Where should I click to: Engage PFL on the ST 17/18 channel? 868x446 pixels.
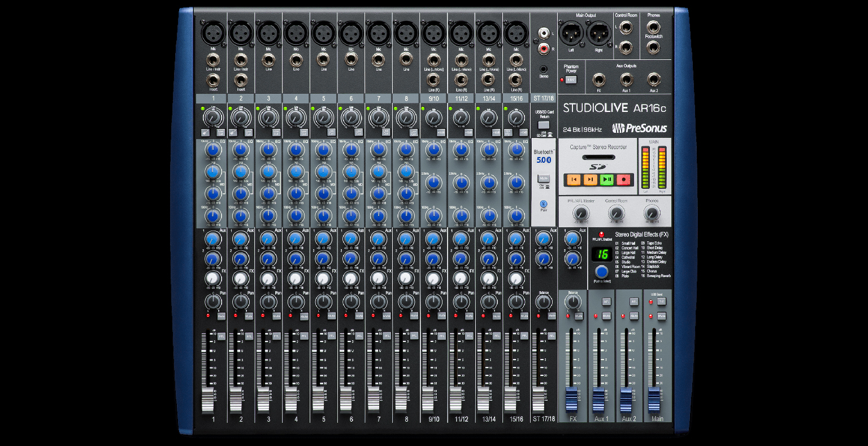(x=552, y=336)
